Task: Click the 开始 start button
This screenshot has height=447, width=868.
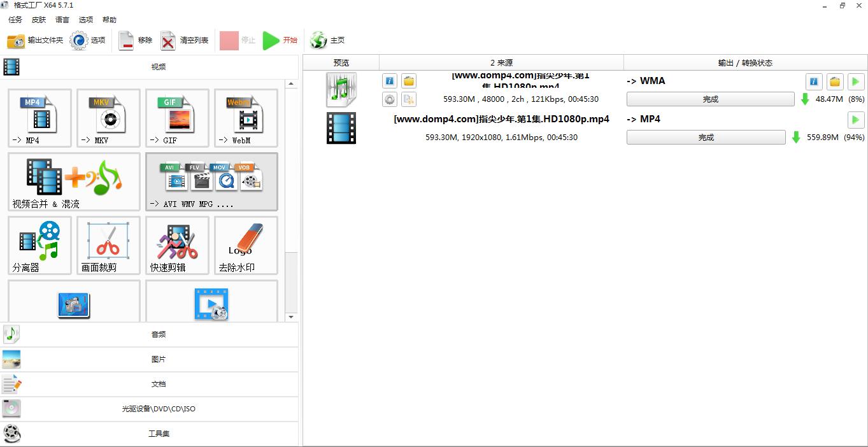Action: coord(281,40)
